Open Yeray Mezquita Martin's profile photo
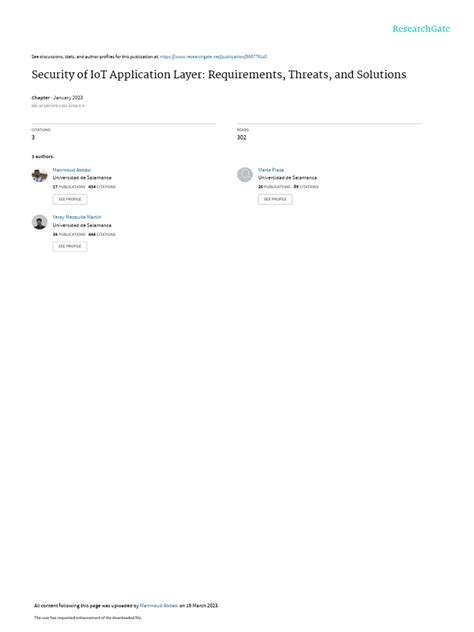This screenshot has height=632, width=474. (40, 222)
